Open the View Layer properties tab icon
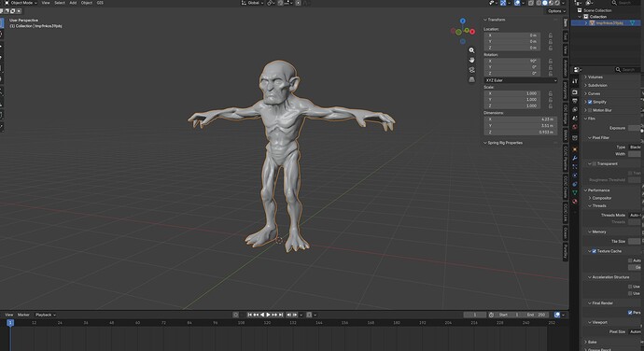The width and height of the screenshot is (644, 351). tap(575, 109)
